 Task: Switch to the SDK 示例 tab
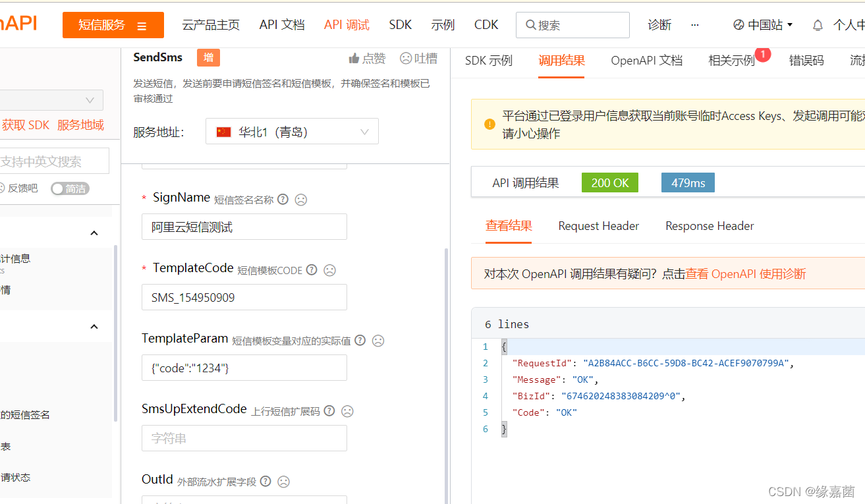[489, 61]
